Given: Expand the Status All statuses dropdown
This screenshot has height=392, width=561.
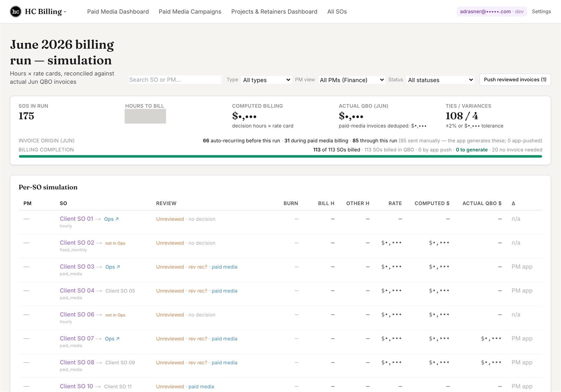Looking at the screenshot, I should 440,80.
